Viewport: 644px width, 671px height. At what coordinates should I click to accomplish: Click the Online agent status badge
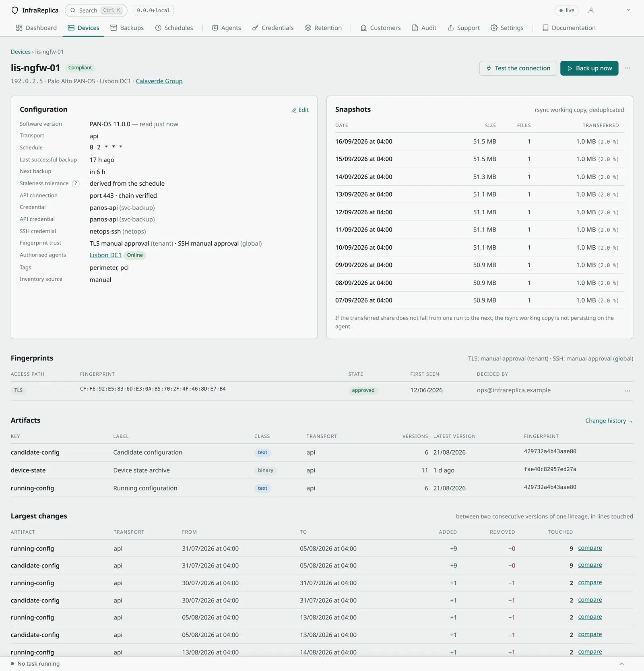point(135,255)
